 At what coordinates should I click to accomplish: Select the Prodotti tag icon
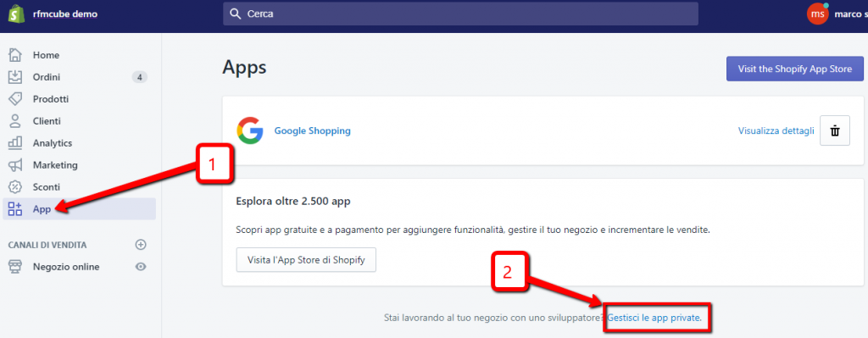(x=15, y=99)
